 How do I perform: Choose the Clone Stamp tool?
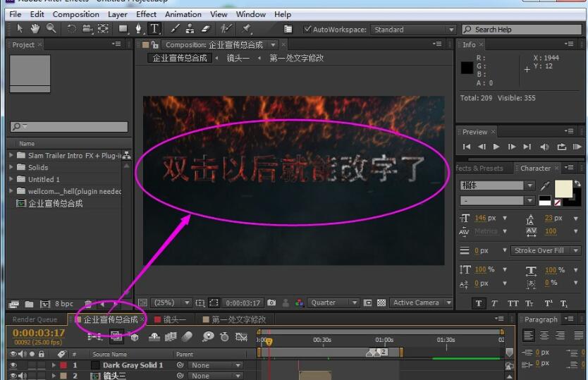coord(190,29)
